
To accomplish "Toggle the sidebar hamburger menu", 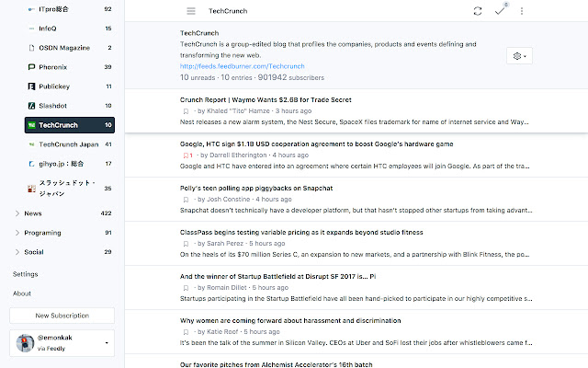I will pos(191,11).
